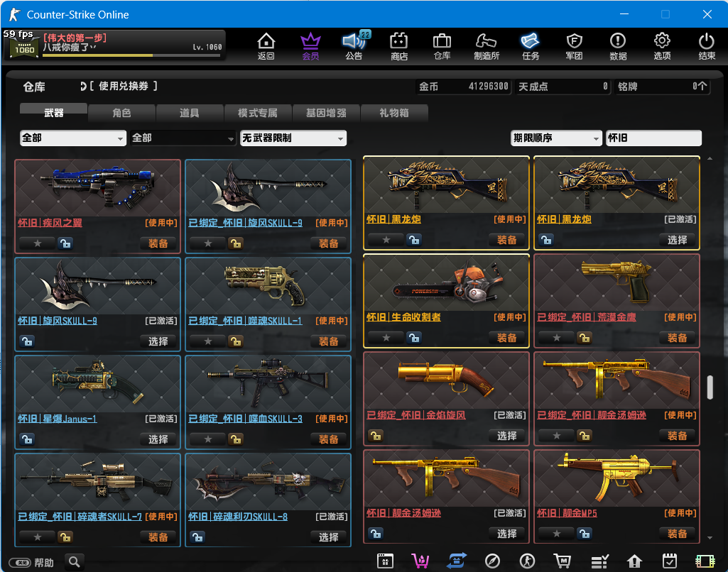The width and height of the screenshot is (728, 572).
Task: Open the dark 全部 sub-category dropdown
Action: (x=183, y=138)
